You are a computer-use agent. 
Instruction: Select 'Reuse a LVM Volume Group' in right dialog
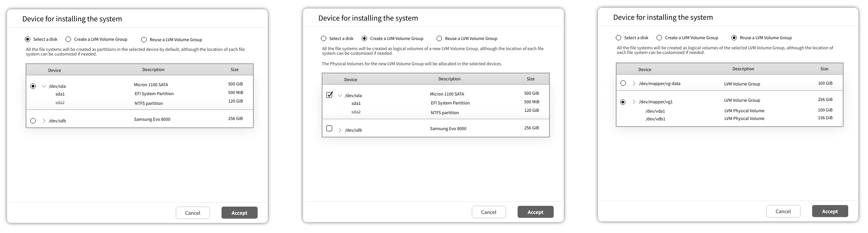tap(734, 38)
